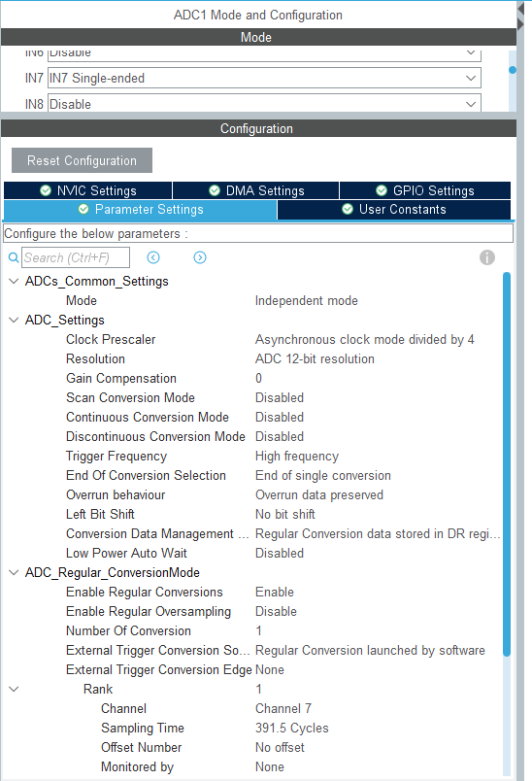Select Number Of Conversion value 1
532x781 pixels.
(259, 631)
